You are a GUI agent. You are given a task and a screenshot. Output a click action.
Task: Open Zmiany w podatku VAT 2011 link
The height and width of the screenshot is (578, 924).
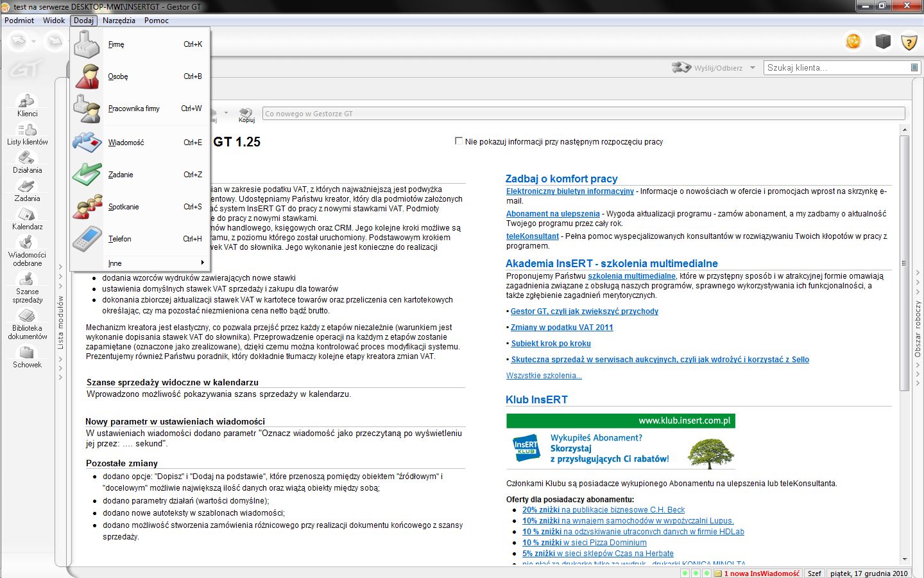click(562, 328)
